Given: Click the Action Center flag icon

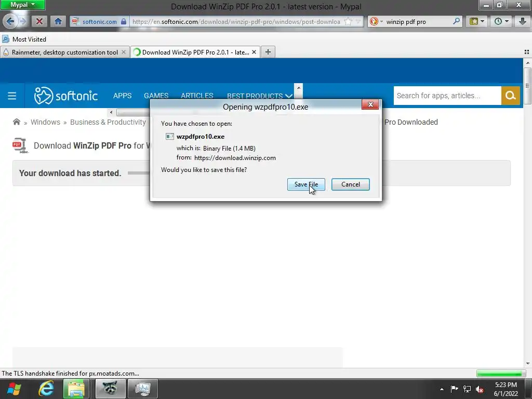Looking at the screenshot, I should tap(454, 389).
